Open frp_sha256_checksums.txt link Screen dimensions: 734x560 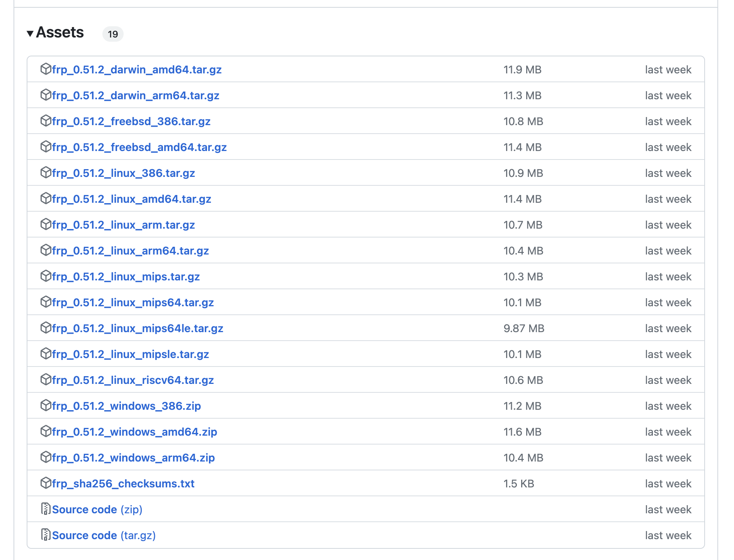[123, 484]
